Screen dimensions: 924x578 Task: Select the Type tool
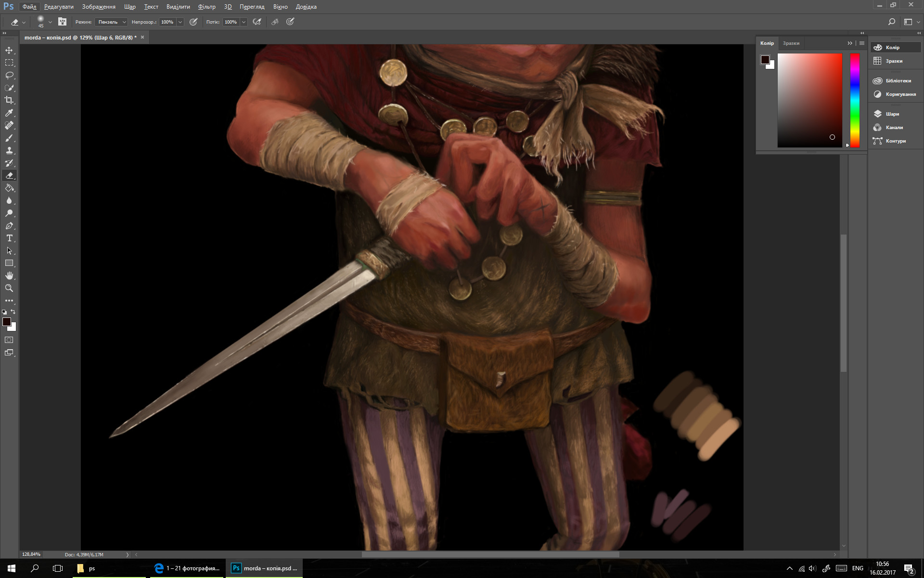point(9,238)
